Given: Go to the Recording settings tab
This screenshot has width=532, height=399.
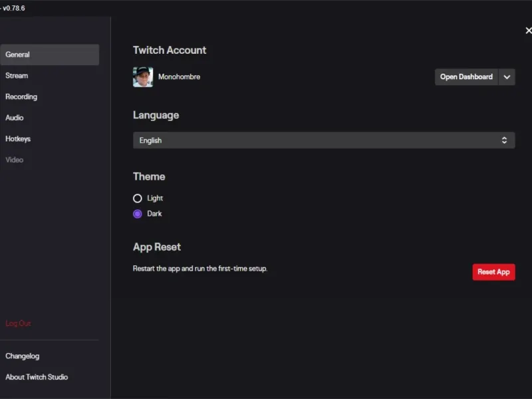Looking at the screenshot, I should (x=21, y=97).
